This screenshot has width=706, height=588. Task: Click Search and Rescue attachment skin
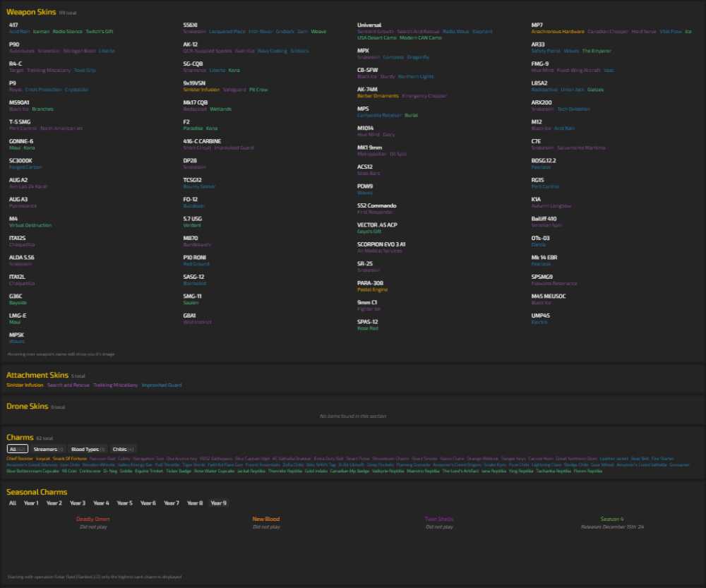click(x=68, y=385)
